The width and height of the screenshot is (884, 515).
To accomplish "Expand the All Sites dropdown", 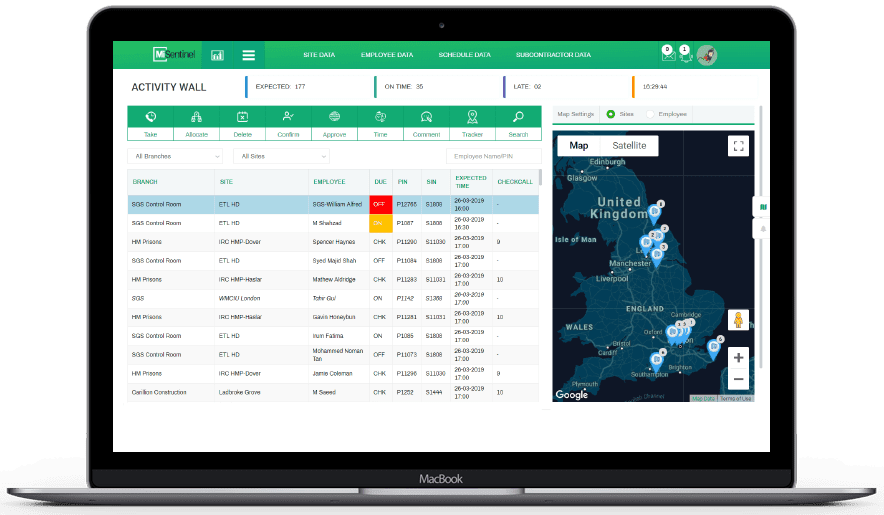I will [282, 156].
